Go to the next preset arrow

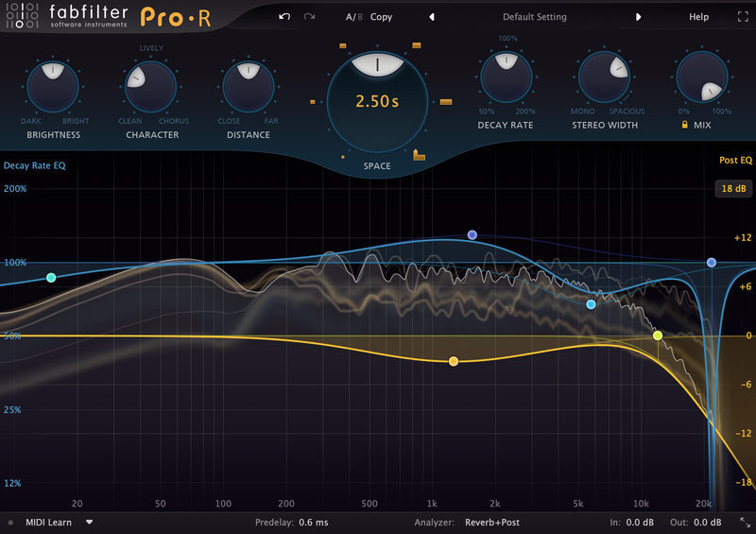coord(638,17)
